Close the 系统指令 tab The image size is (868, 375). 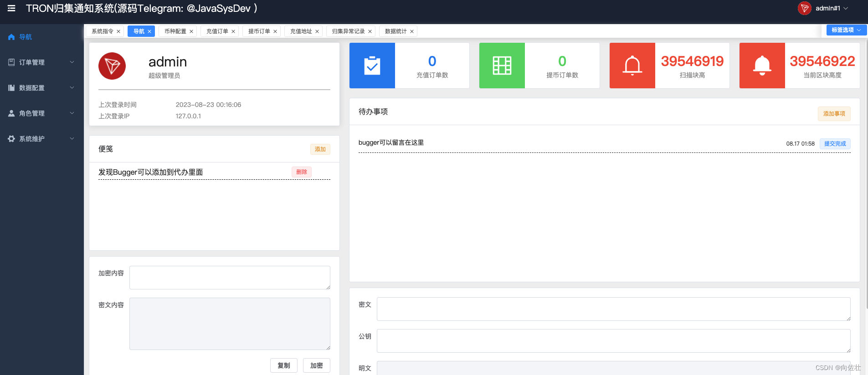[118, 31]
